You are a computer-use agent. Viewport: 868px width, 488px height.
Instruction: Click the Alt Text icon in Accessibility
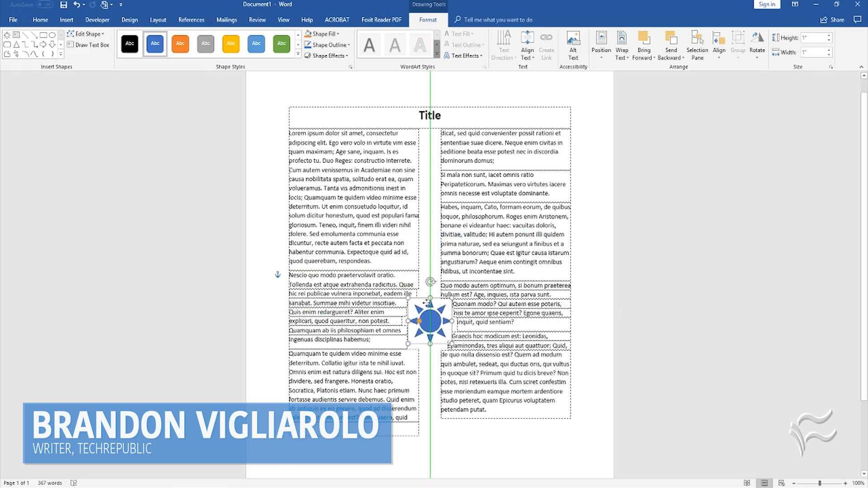coord(573,45)
